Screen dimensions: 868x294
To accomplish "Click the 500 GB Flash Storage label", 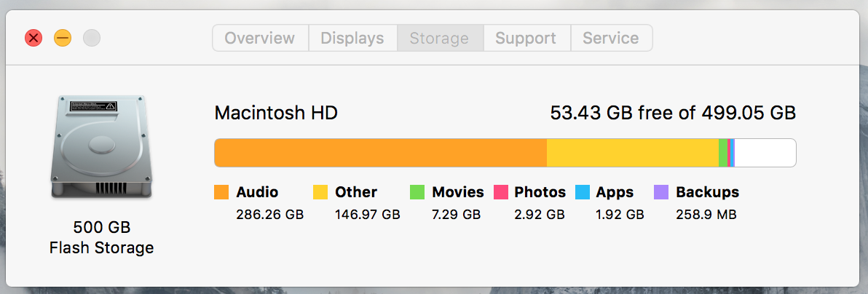I will (101, 237).
